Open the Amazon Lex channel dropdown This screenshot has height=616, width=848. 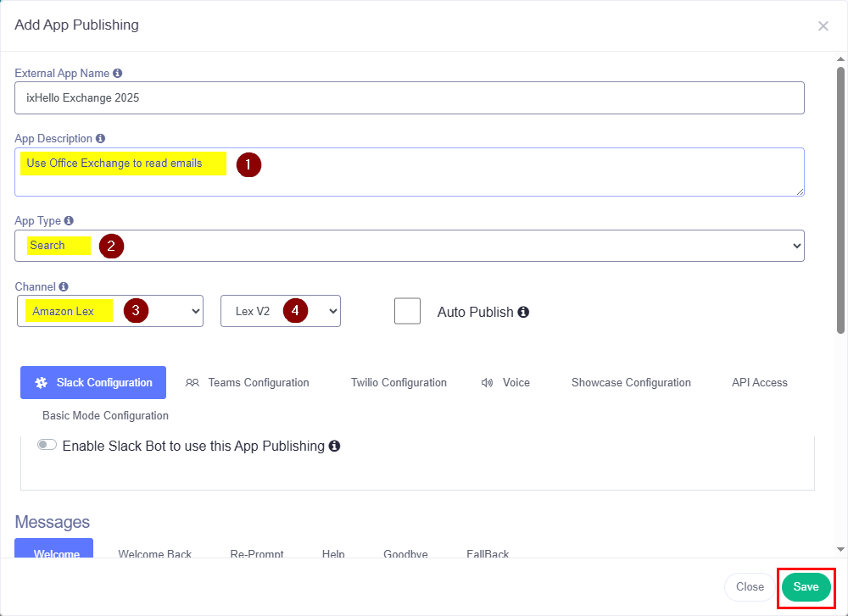110,311
